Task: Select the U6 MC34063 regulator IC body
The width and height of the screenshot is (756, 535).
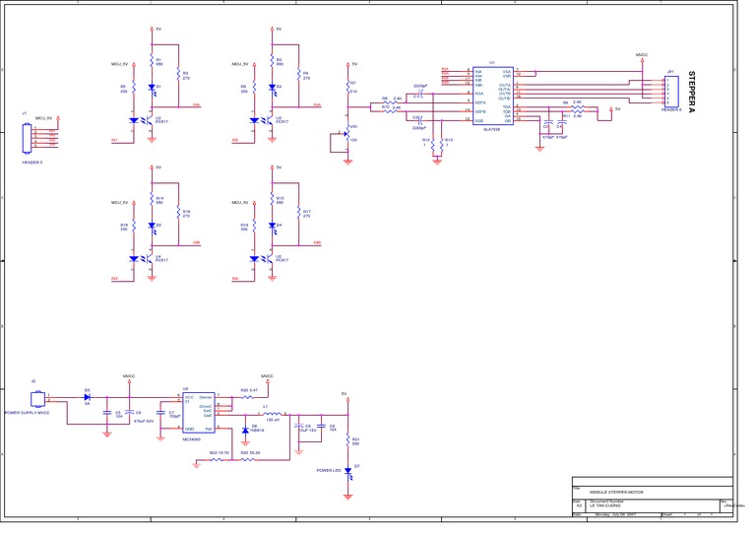Action: [x=199, y=413]
